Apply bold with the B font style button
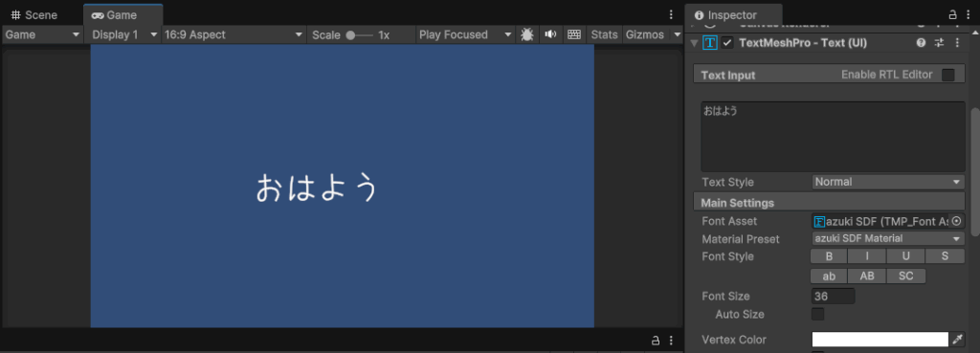980x353 pixels. pos(829,256)
